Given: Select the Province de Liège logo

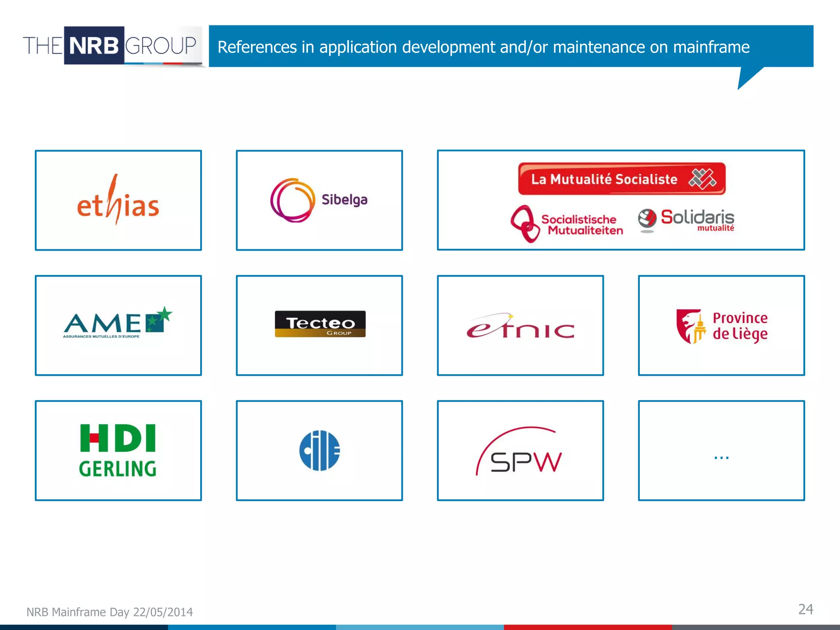Looking at the screenshot, I should coord(722,326).
